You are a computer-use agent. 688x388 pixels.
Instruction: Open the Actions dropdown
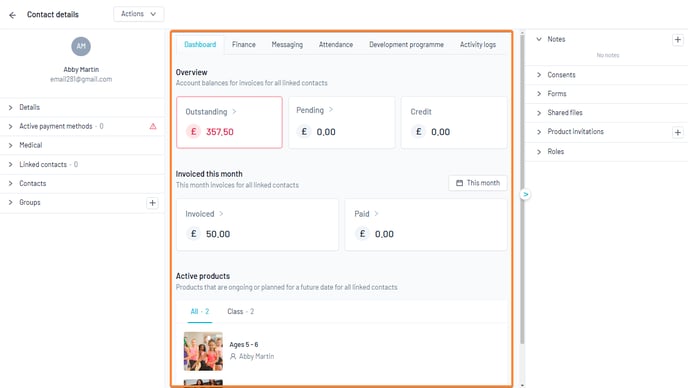[x=139, y=14]
